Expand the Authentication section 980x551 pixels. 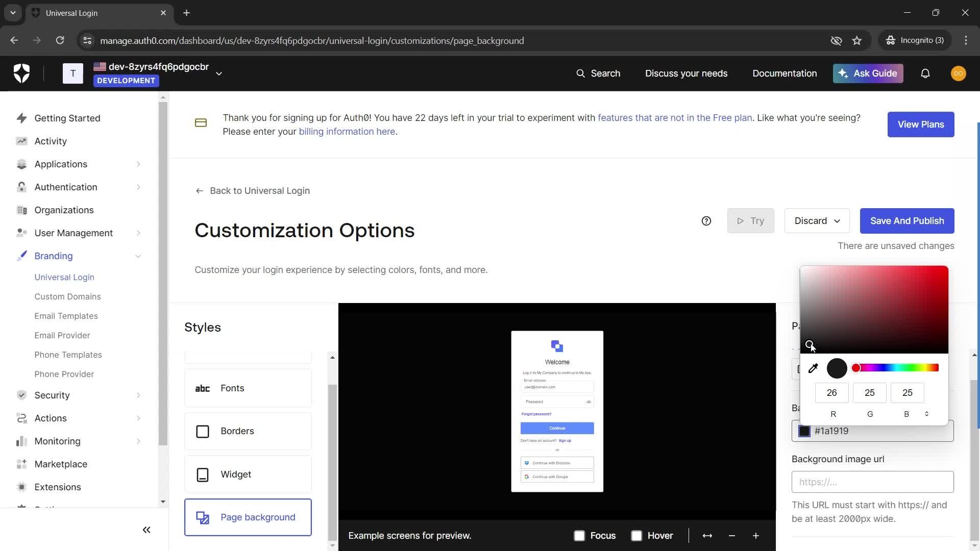138,187
